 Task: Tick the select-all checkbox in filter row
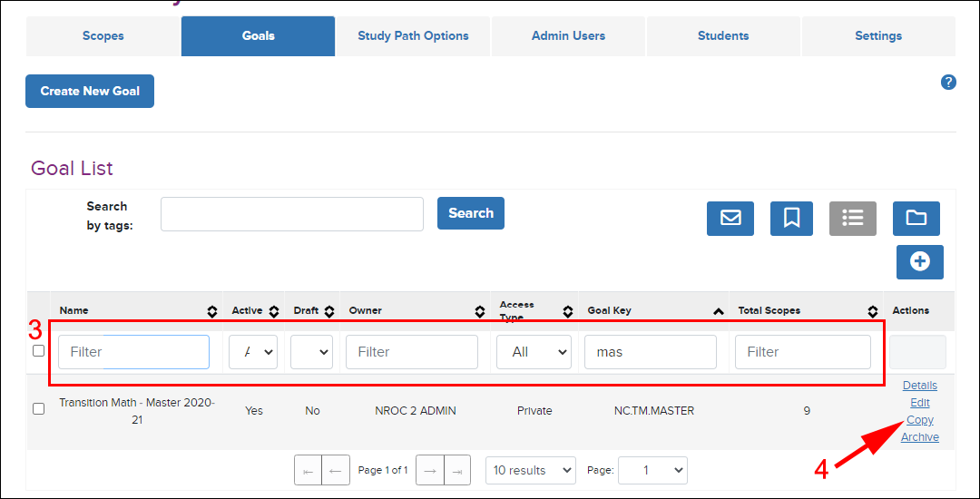click(x=39, y=351)
